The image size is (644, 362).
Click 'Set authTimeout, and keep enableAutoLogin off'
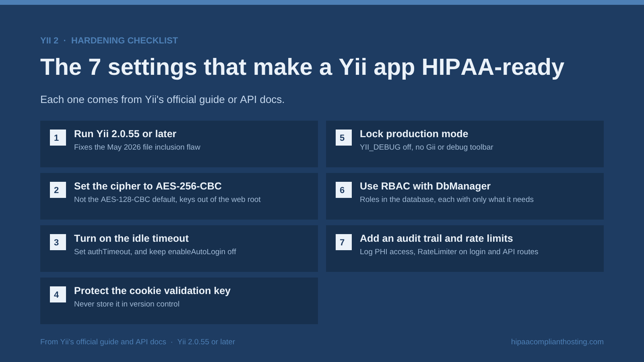coord(155,252)
